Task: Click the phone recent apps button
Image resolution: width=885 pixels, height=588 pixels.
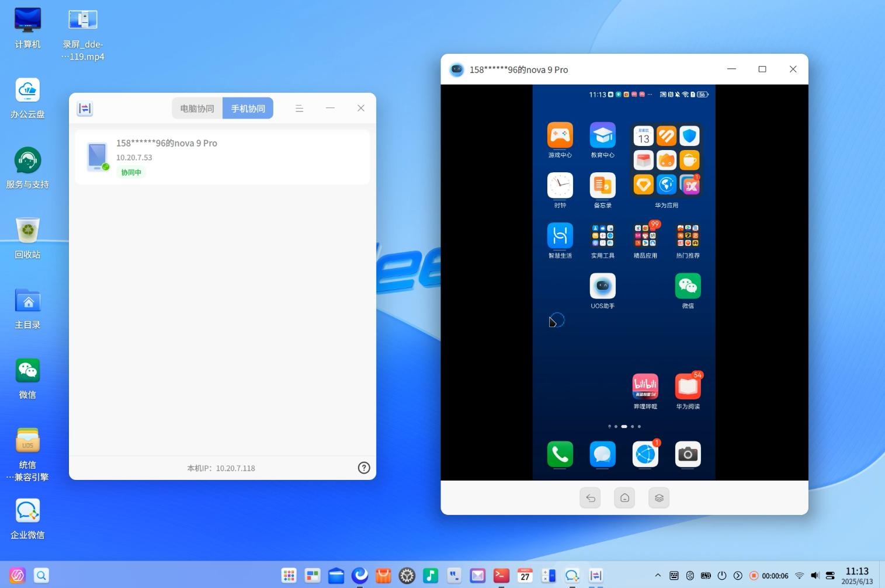Action: tap(659, 498)
